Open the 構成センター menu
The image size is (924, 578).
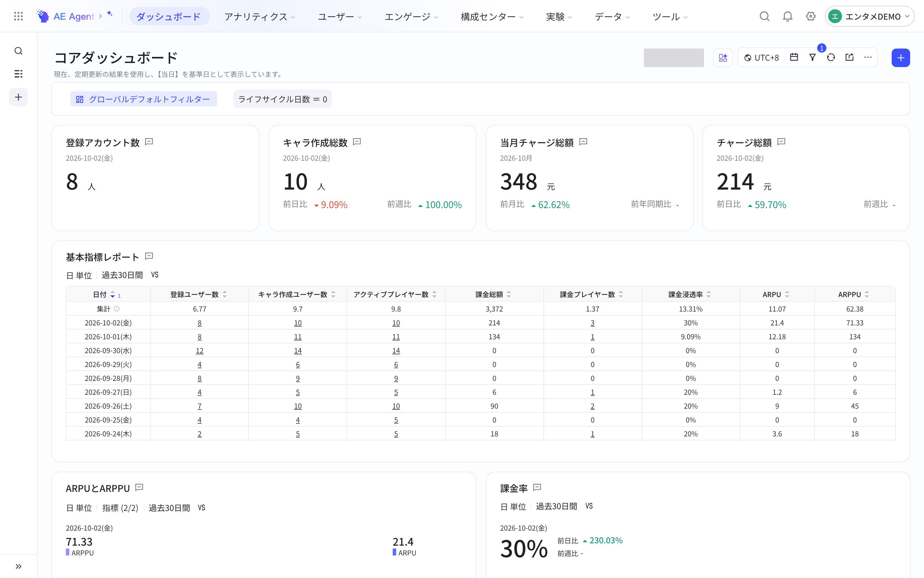(492, 16)
